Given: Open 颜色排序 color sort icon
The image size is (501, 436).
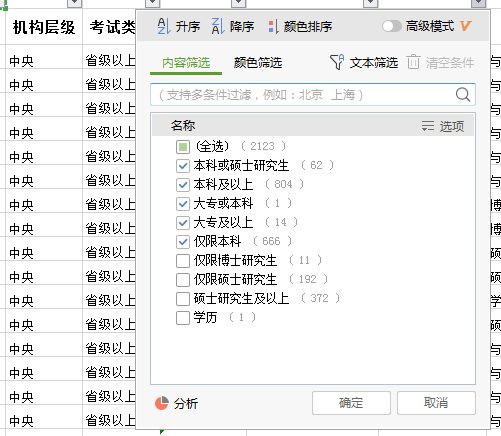Looking at the screenshot, I should [x=274, y=27].
